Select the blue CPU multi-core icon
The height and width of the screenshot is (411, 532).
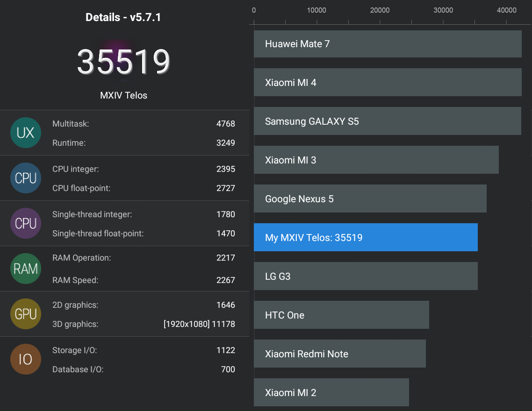tap(26, 178)
